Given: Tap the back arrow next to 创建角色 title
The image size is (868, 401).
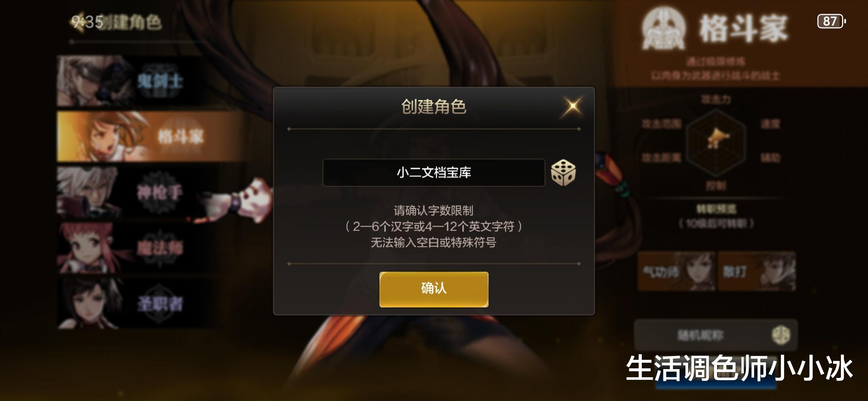Looking at the screenshot, I should pyautogui.click(x=75, y=22).
